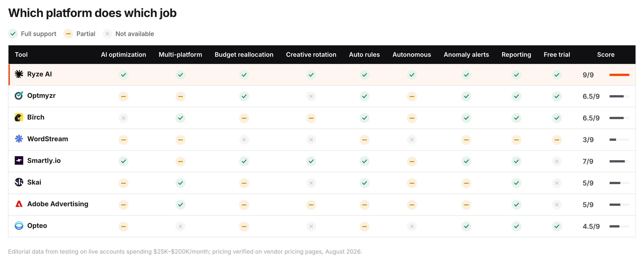Click the 'Smartly.io' tool name
This screenshot has height=263, width=644.
pos(44,161)
